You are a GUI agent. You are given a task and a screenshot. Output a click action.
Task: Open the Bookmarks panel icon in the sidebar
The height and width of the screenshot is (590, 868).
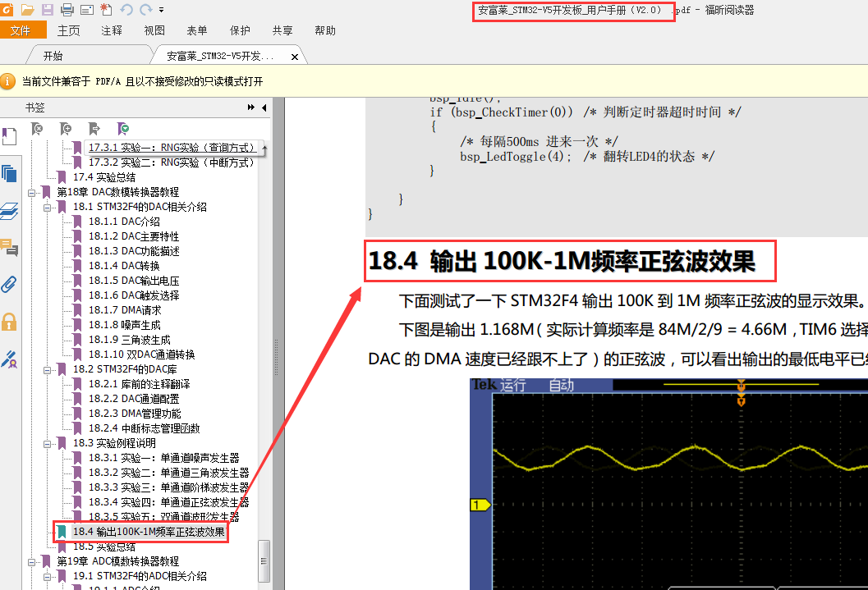(x=9, y=136)
